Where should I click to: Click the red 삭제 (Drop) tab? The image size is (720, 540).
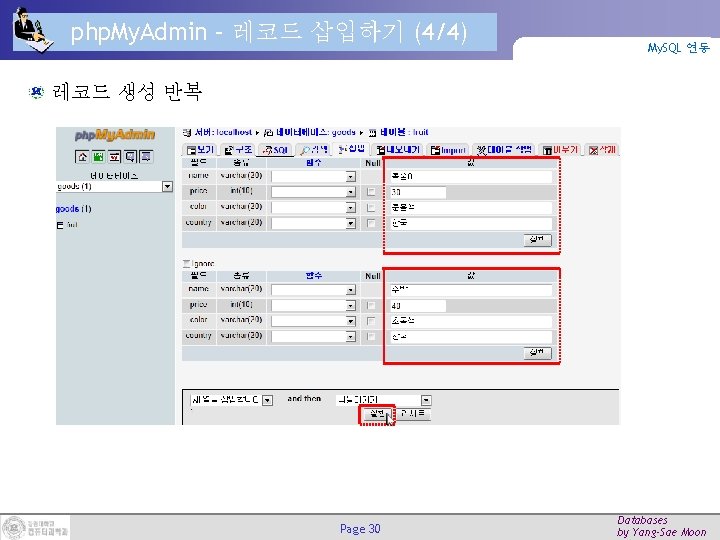tap(602, 150)
